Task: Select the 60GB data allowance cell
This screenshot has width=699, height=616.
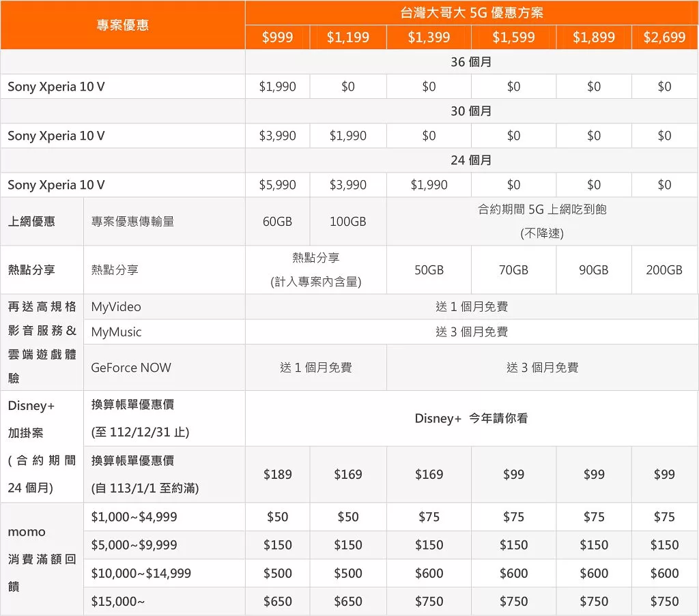Action: point(277,222)
